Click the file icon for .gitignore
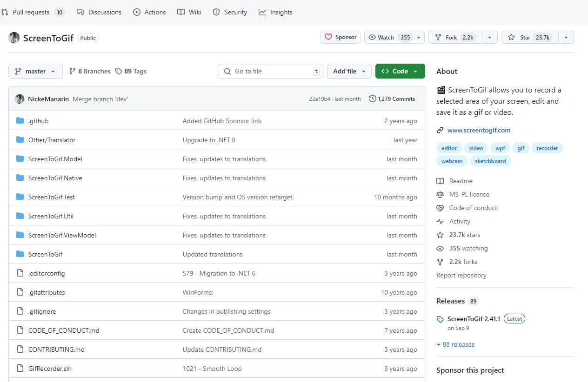This screenshot has height=382, width=588. (x=20, y=311)
